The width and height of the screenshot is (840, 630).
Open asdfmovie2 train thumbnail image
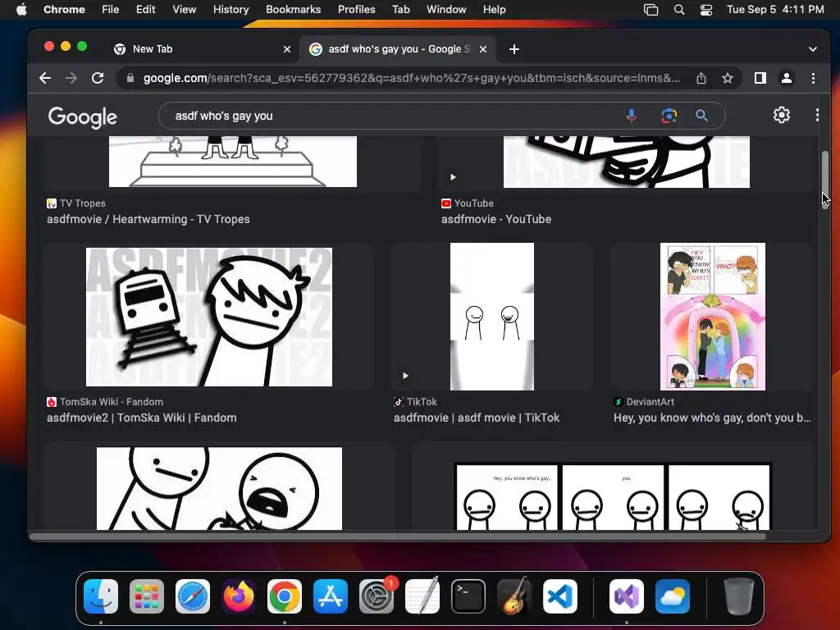209,317
